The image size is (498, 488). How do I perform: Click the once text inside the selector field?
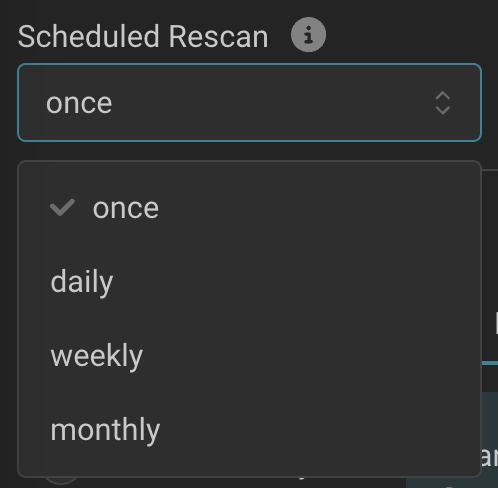79,103
